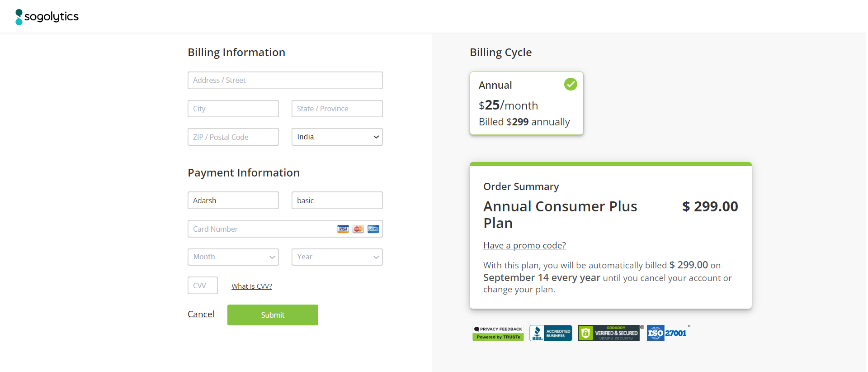Open the TRUSTe Privacy Feedback badge
This screenshot has height=372, width=868.
pos(498,333)
